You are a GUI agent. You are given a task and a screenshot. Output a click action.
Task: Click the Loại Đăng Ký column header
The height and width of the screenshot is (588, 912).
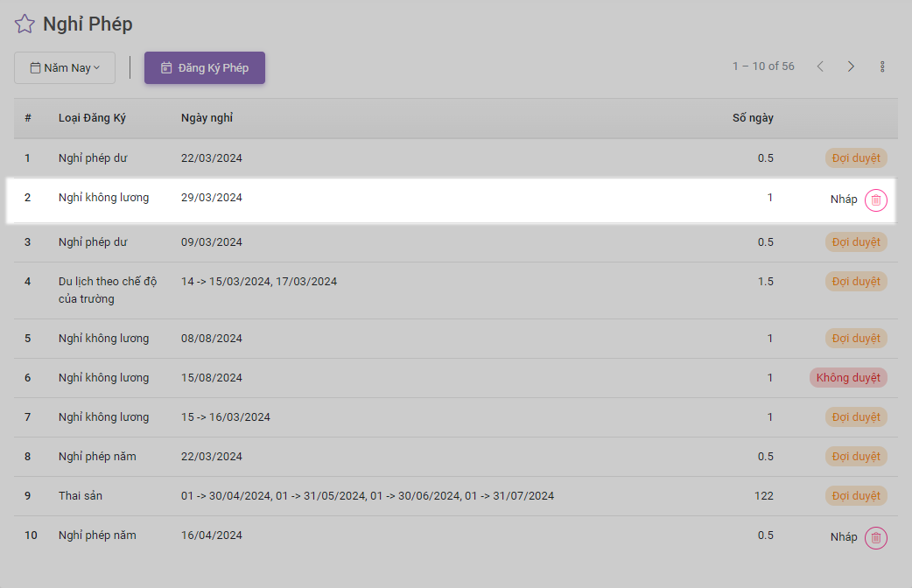coord(92,118)
